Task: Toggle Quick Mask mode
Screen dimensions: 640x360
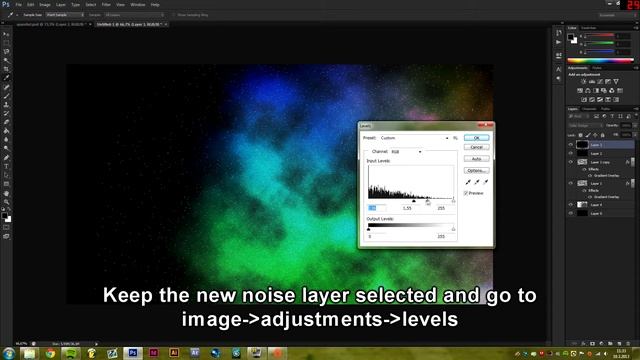Action: [6, 227]
